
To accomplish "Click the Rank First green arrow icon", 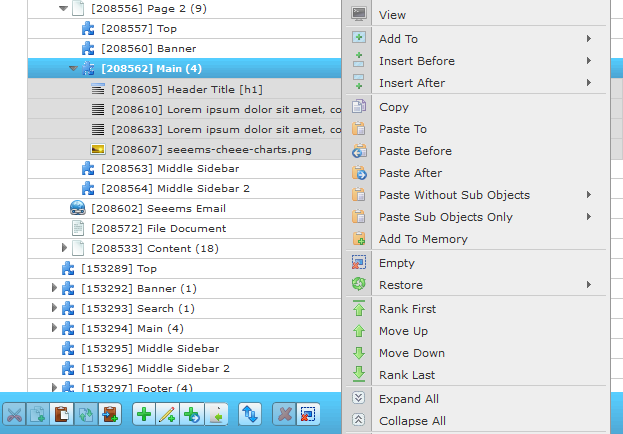I will pyautogui.click(x=359, y=308).
